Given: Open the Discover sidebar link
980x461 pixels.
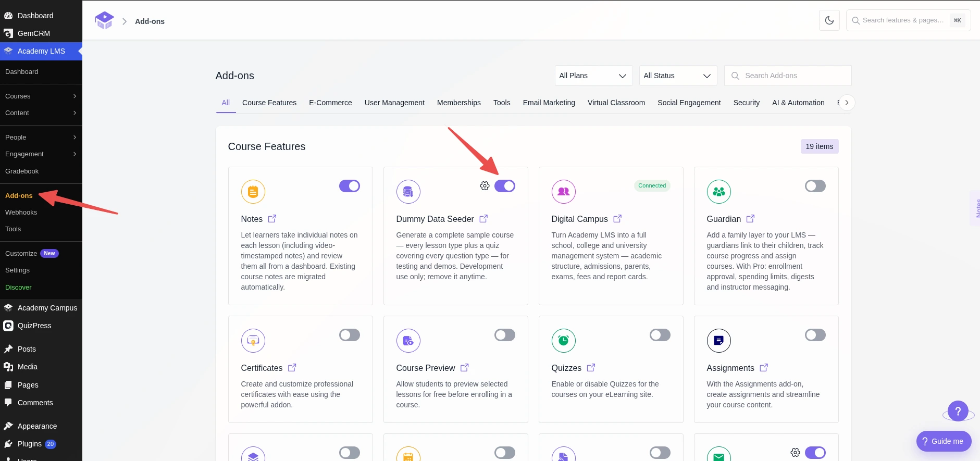Looking at the screenshot, I should (x=18, y=288).
